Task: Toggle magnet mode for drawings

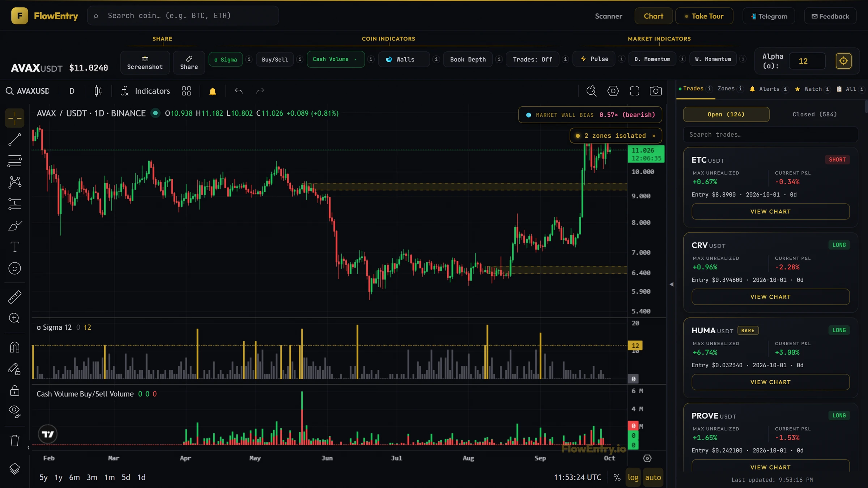Action: coord(14,347)
